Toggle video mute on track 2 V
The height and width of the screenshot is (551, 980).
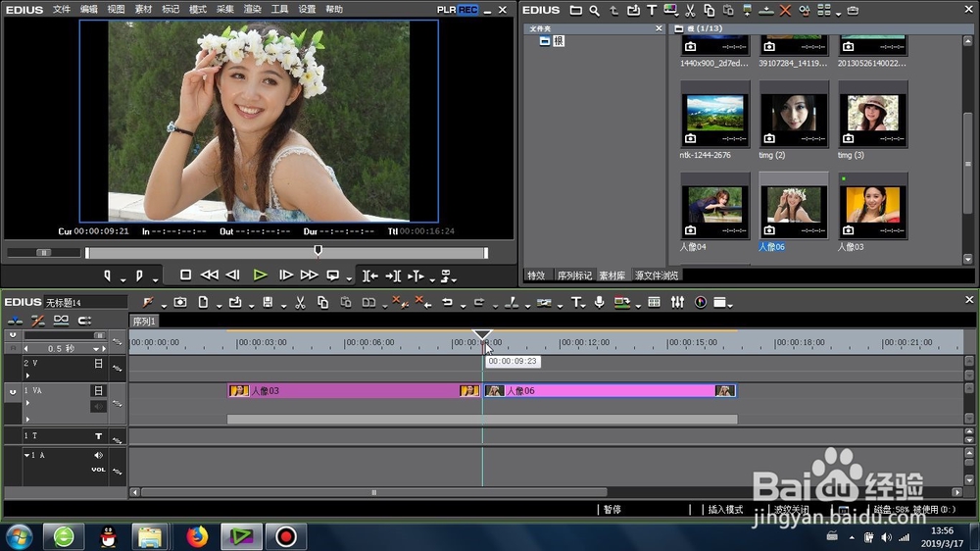[98, 364]
